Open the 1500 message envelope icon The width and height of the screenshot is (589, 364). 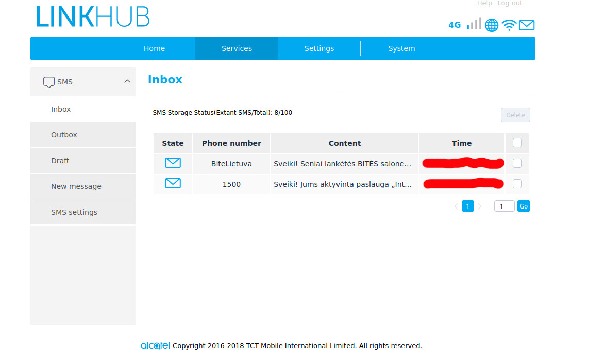(173, 183)
